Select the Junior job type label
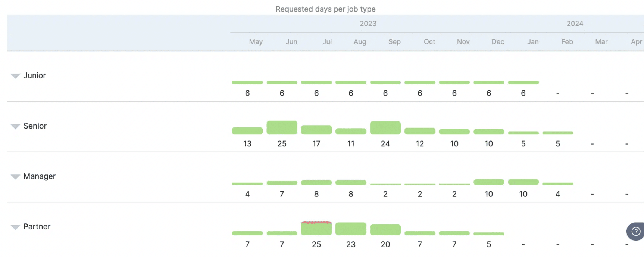The image size is (644, 257). (x=35, y=75)
